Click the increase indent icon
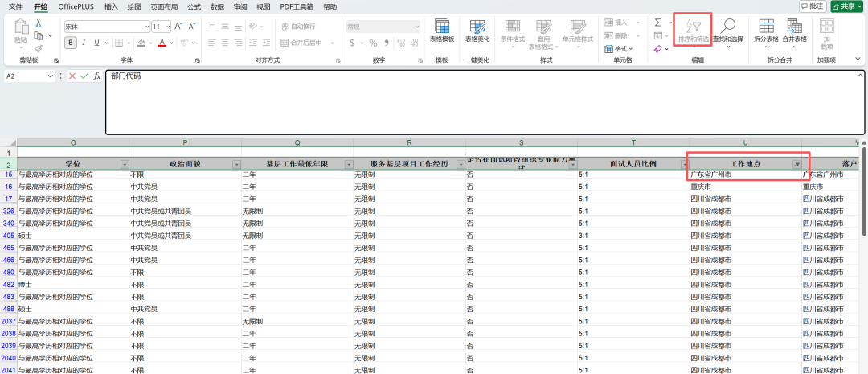Viewport: 868px width, 374px height. coord(266,43)
